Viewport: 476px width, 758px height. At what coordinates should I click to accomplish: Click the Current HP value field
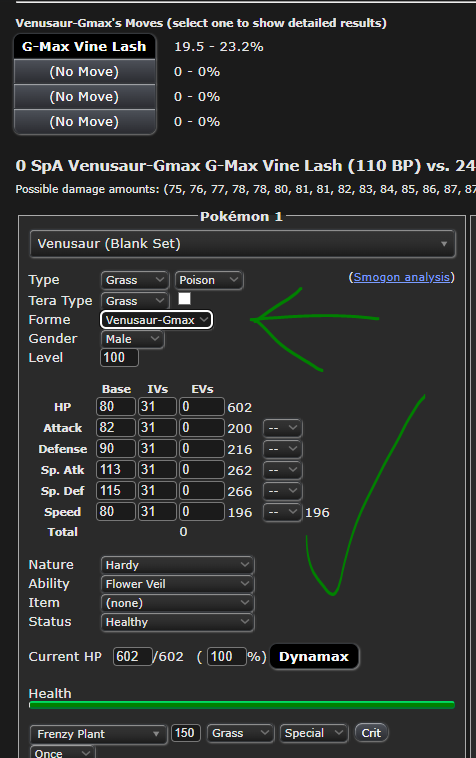[132, 656]
